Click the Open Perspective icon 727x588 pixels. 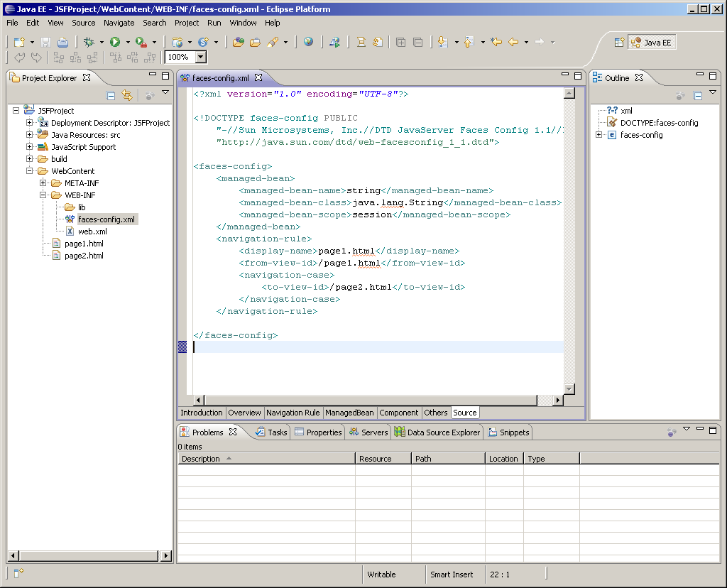[x=619, y=43]
